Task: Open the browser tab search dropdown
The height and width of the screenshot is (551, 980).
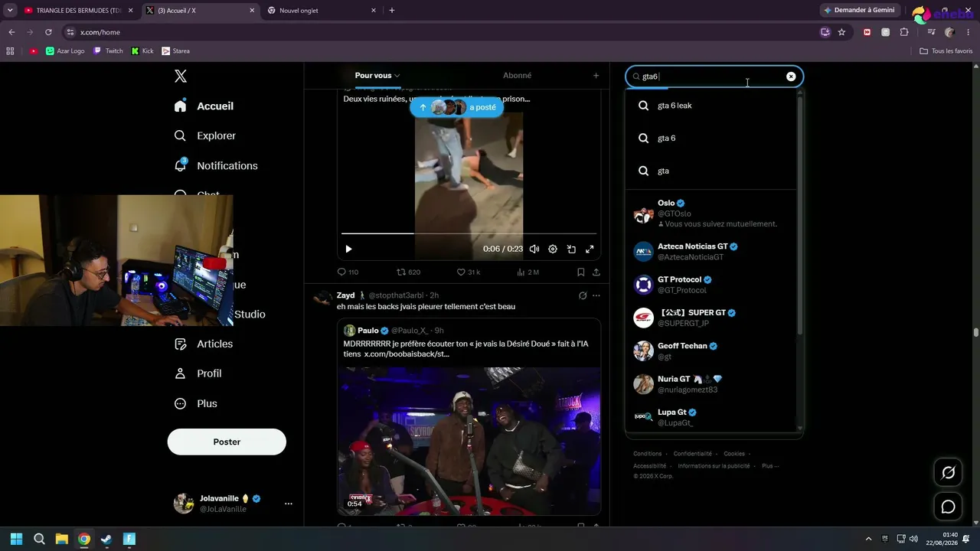Action: coord(10,11)
